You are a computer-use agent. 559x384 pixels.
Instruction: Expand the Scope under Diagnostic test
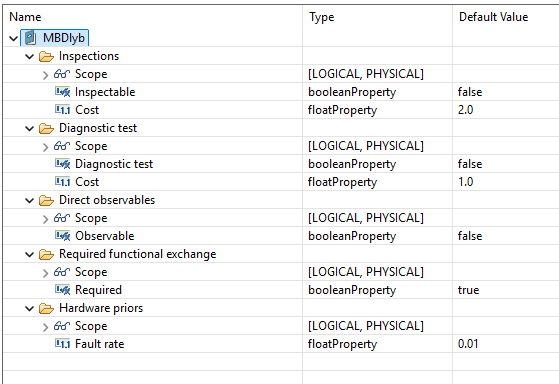(x=45, y=147)
